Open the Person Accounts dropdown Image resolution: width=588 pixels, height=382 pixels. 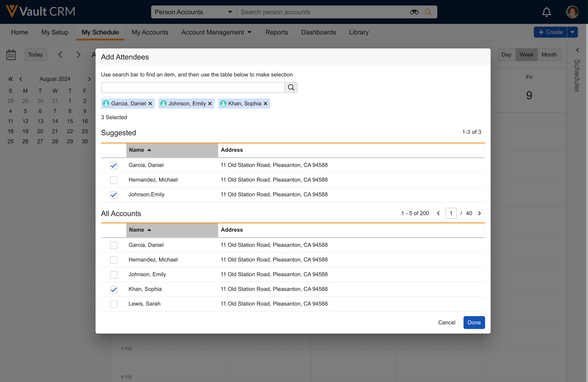[194, 12]
